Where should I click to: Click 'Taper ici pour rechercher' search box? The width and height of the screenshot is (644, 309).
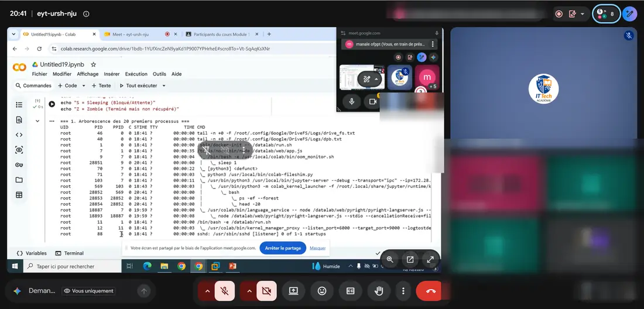pyautogui.click(x=72, y=266)
